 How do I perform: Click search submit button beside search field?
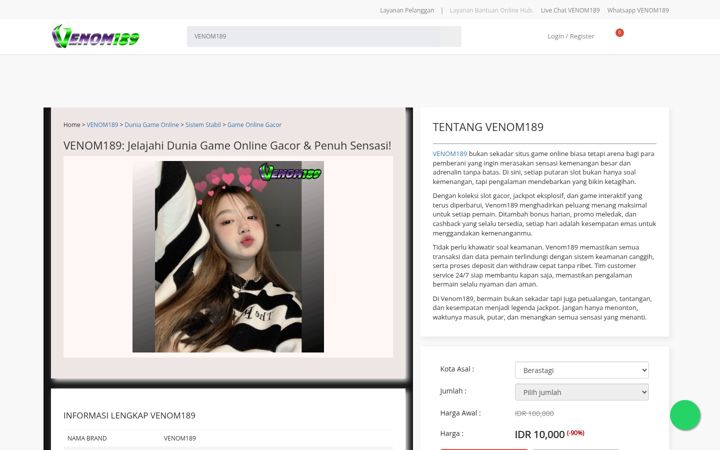(x=450, y=36)
